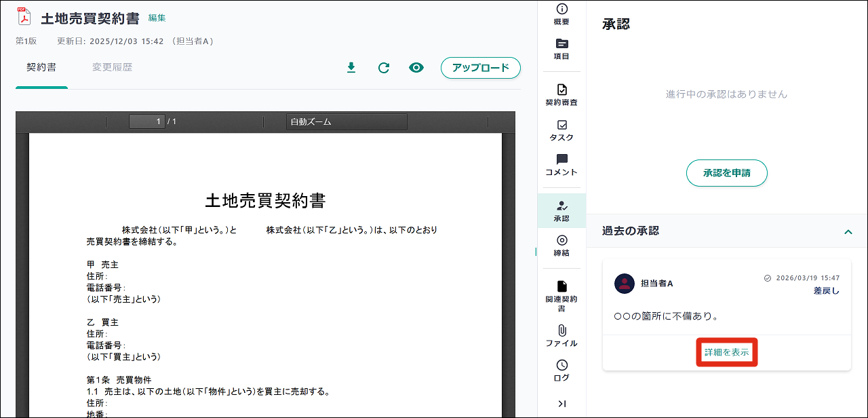Open the タスク task panel

(561, 130)
